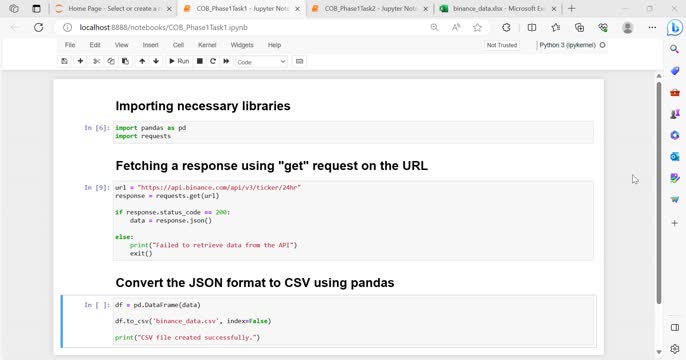This screenshot has width=686, height=360.
Task: Interrupt the kernel with the stop icon
Action: [200, 61]
